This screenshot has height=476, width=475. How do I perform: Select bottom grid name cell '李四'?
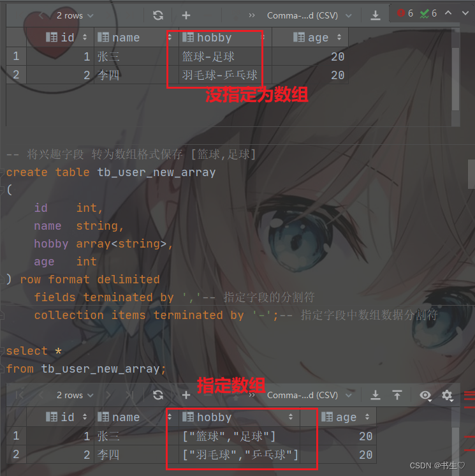point(136,455)
